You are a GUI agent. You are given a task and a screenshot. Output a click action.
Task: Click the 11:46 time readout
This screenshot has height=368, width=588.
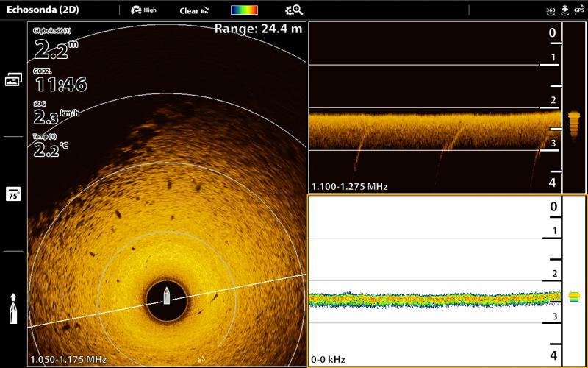pos(60,82)
